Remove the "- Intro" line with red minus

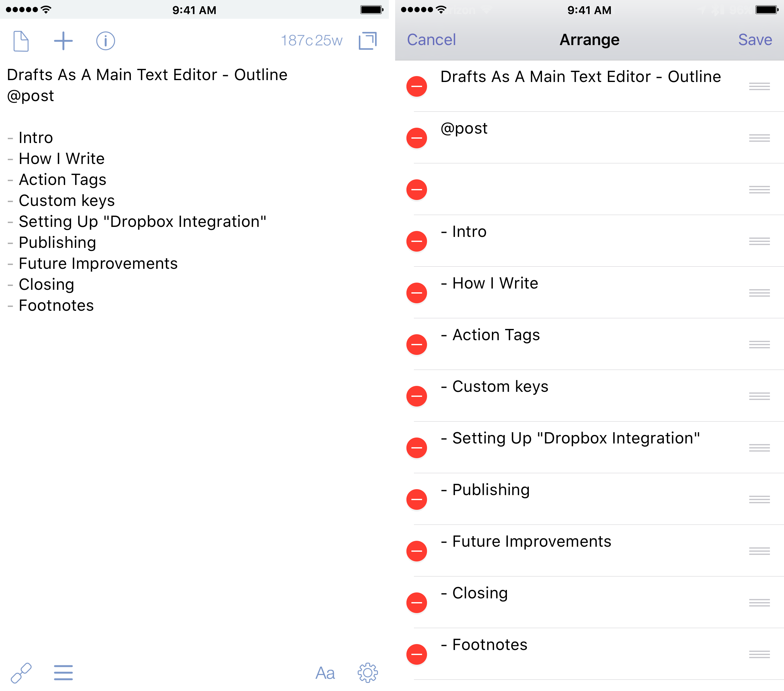coord(416,241)
